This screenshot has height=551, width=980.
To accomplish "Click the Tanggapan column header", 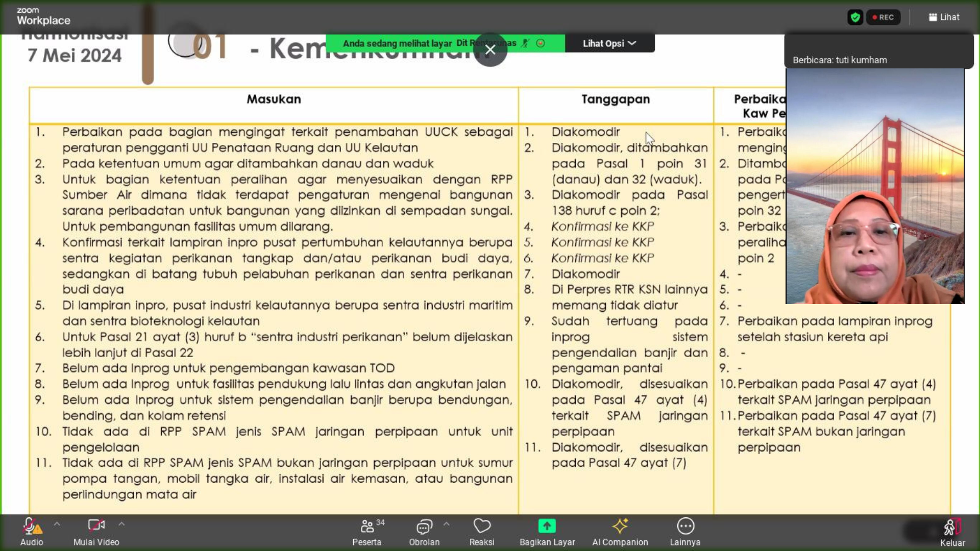I will coord(616,99).
